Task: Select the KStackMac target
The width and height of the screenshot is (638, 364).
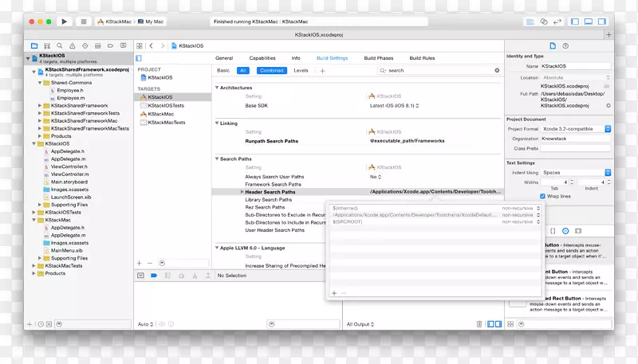Action: pyautogui.click(x=159, y=114)
